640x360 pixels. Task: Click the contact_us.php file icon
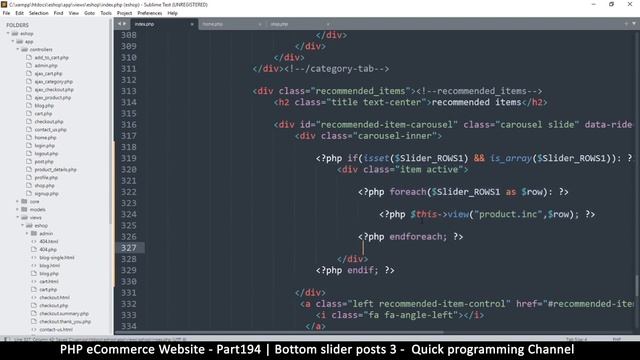pos(29,129)
